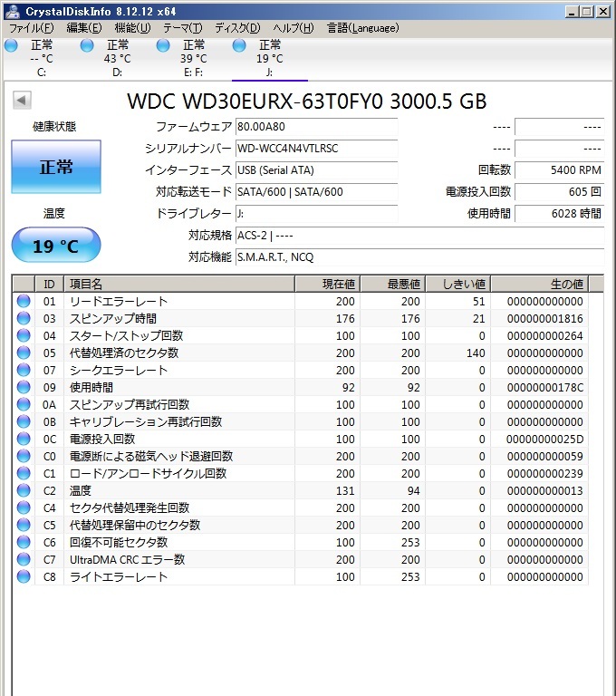
Task: Select the ライトエラーレート attribute name
Action: click(119, 577)
